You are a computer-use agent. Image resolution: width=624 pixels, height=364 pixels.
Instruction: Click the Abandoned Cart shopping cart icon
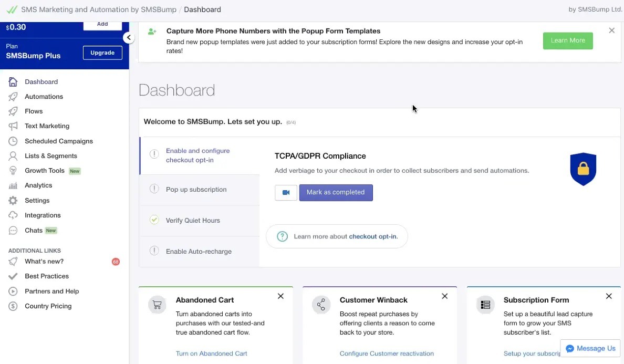(157, 305)
